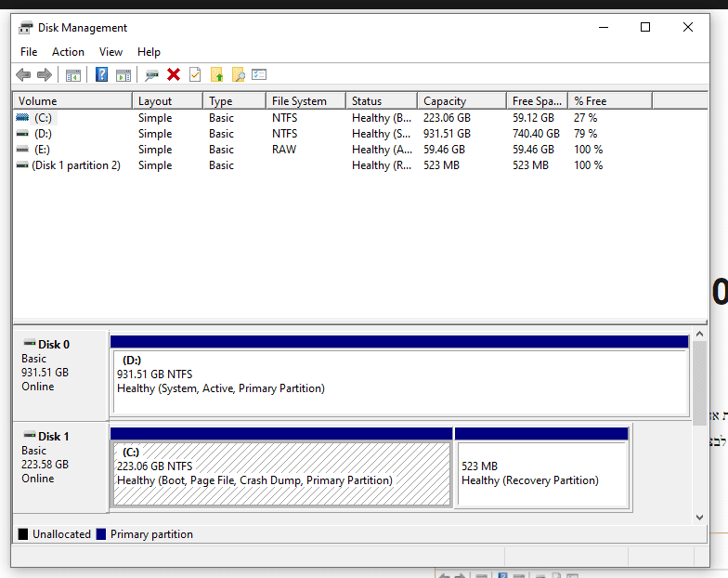
Task: Sort by the File System column header
Action: [x=299, y=101]
